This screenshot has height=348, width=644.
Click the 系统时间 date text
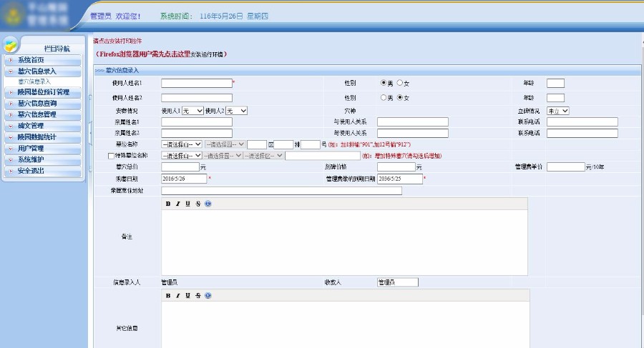coord(234,16)
